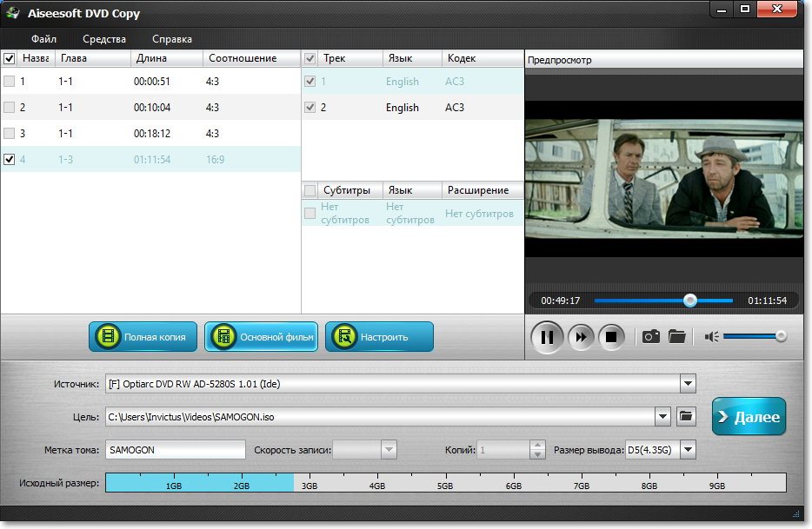Toggle the select-all titles header checkbox
The image size is (812, 529).
tap(10, 58)
